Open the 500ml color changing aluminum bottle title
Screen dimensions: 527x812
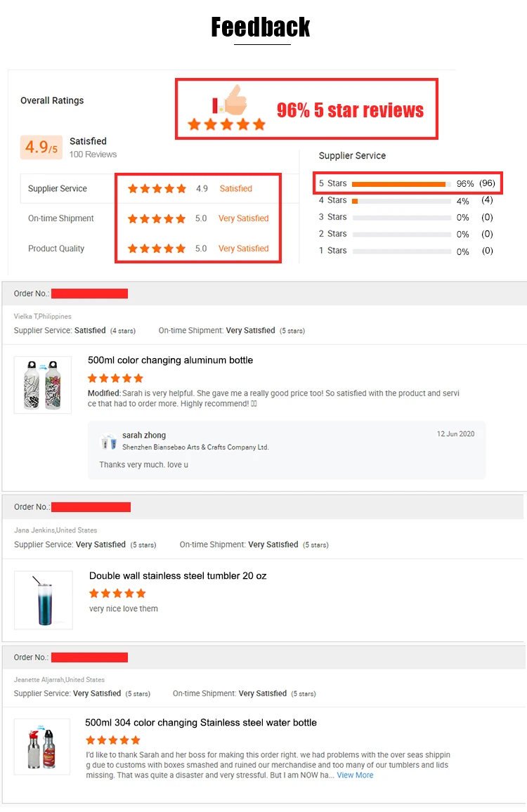[x=170, y=360]
